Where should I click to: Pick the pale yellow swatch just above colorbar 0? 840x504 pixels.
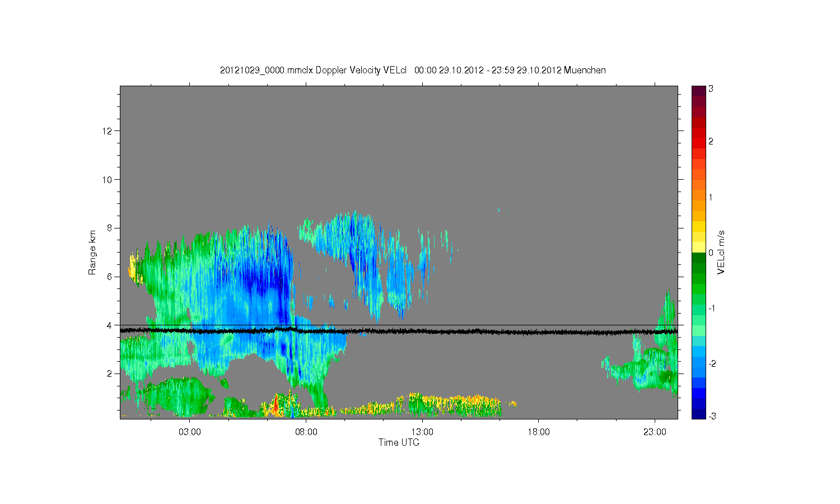point(698,247)
